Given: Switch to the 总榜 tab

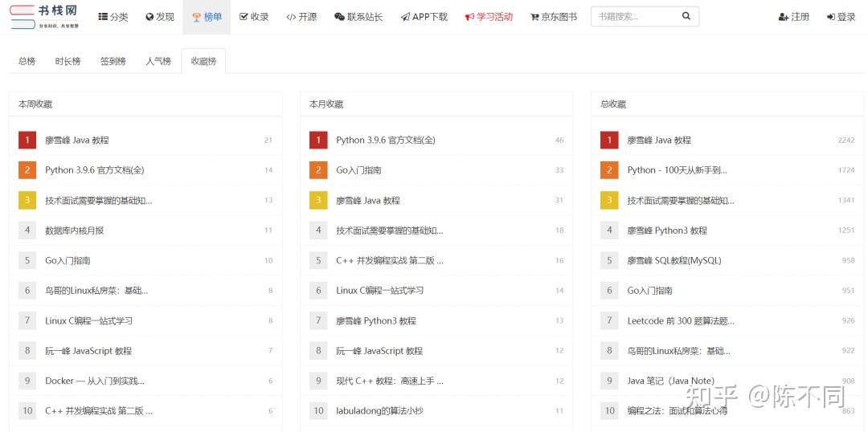Looking at the screenshot, I should click(x=27, y=61).
